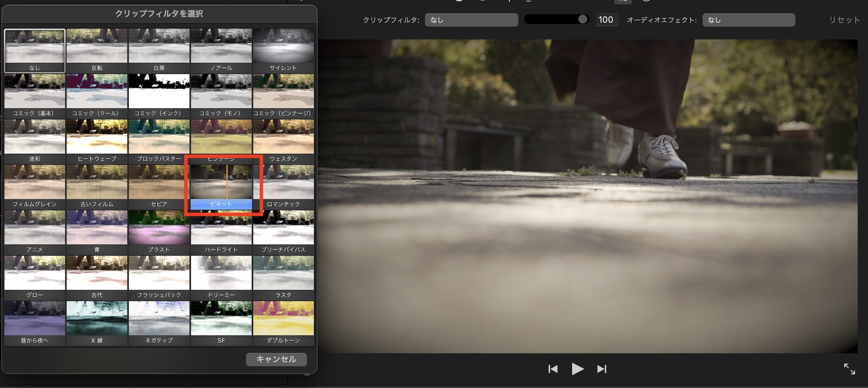
Task: Play the preview video
Action: [577, 369]
